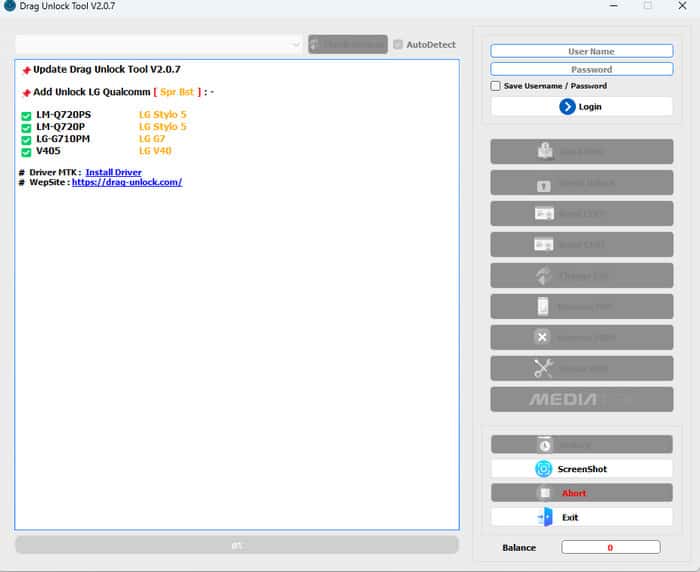Click the curved arrows Change icon
700x572 pixels.
coord(543,276)
